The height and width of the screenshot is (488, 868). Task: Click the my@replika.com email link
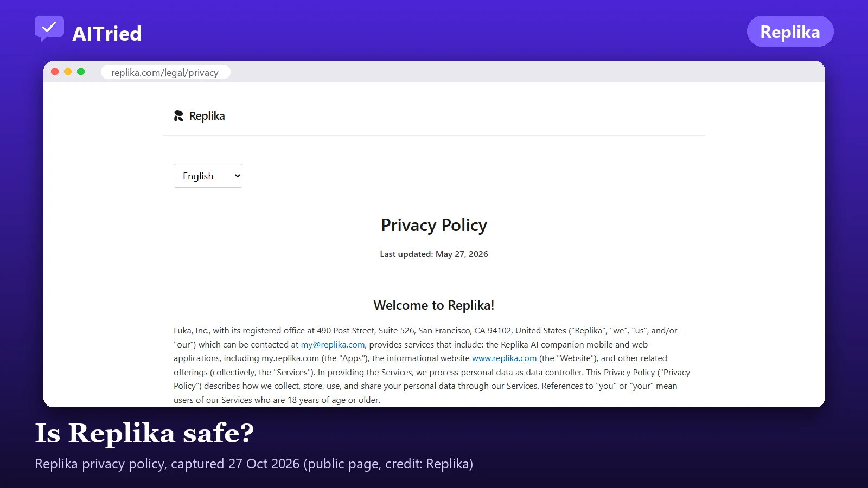333,345
